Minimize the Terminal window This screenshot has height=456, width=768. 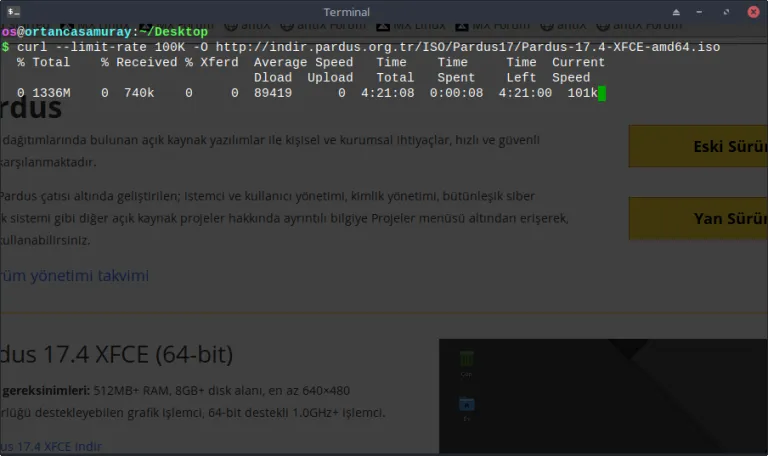pyautogui.click(x=699, y=12)
